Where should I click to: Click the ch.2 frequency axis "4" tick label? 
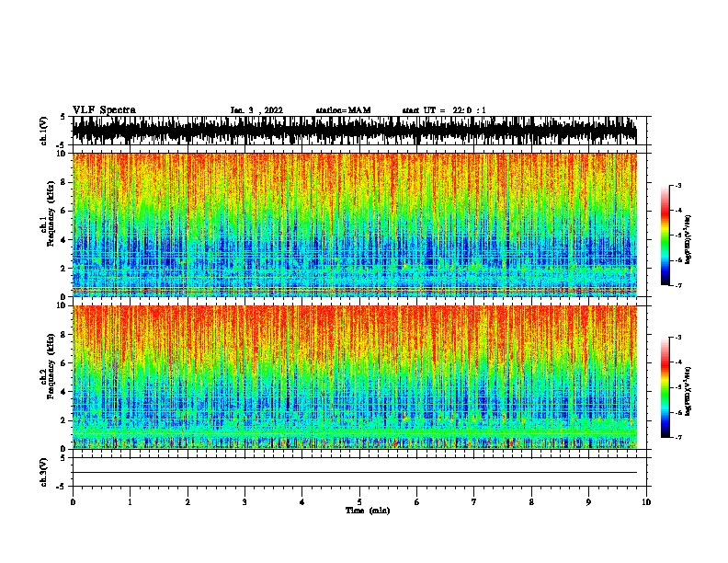(63, 392)
